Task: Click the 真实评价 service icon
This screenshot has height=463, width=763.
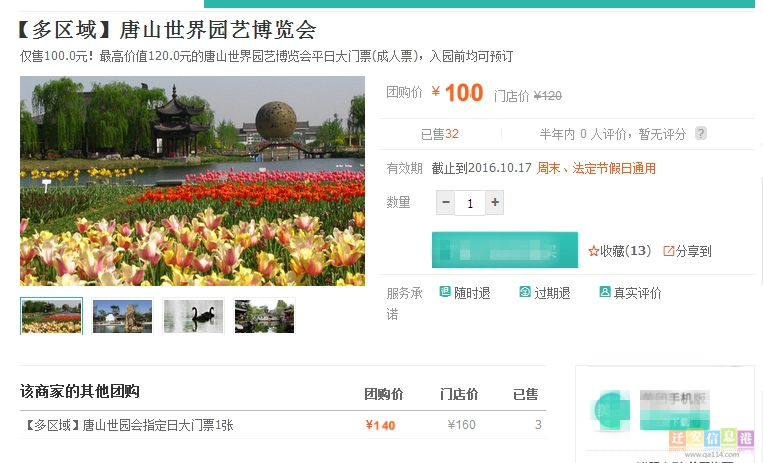Action: pos(605,292)
